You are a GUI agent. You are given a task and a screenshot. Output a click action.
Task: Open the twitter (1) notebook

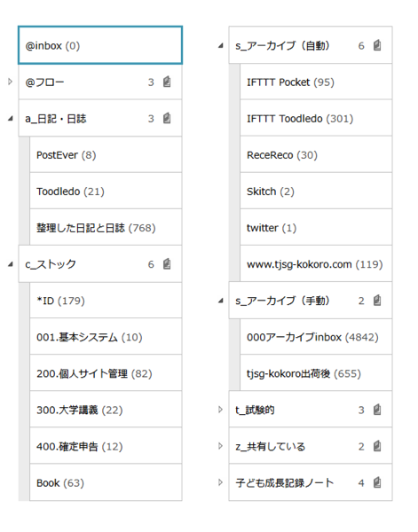click(x=316, y=227)
